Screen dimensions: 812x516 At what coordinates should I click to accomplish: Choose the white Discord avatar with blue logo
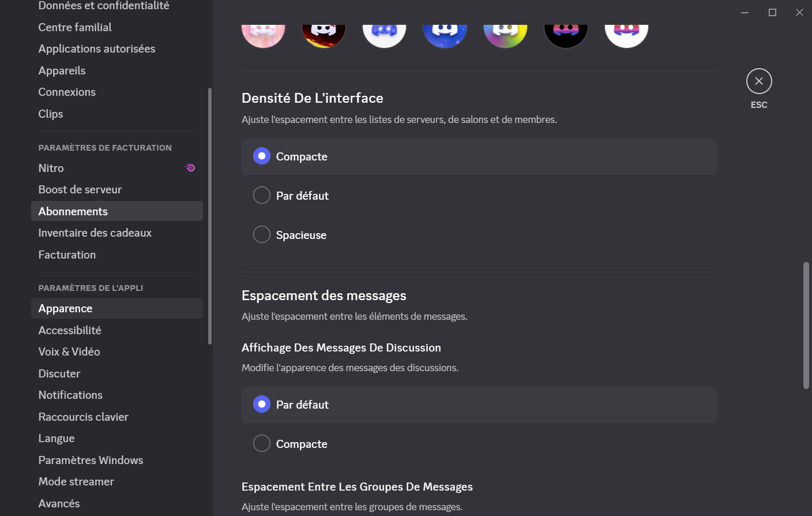tap(384, 32)
